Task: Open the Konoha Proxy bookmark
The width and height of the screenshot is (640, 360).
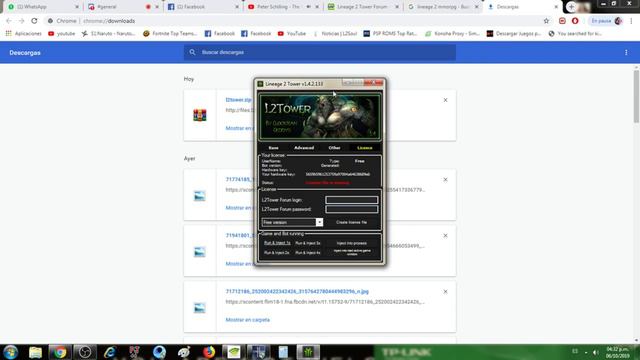Action: point(452,34)
